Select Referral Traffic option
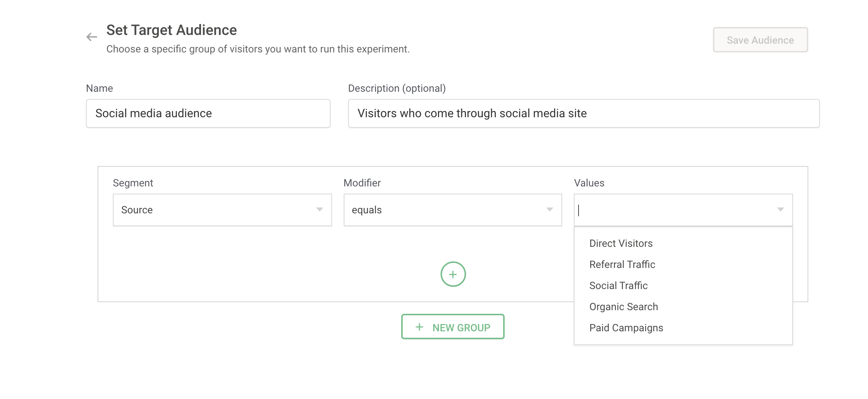868x399 pixels. pyautogui.click(x=622, y=264)
